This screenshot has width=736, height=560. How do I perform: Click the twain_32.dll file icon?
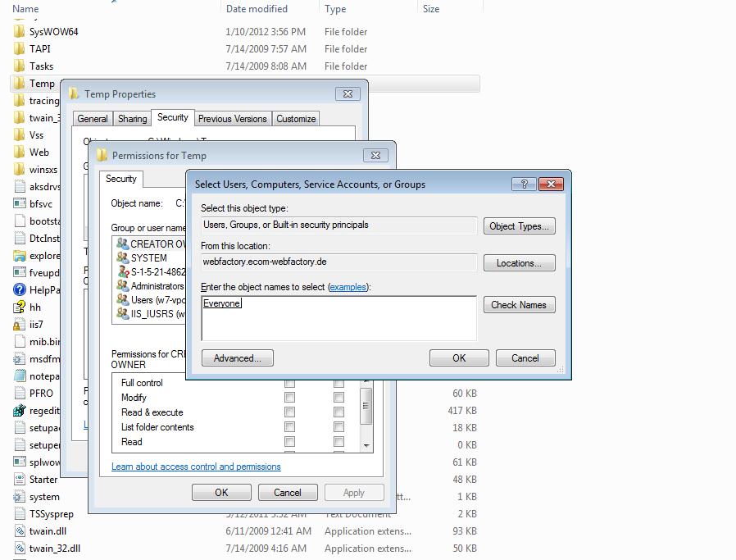pos(20,549)
